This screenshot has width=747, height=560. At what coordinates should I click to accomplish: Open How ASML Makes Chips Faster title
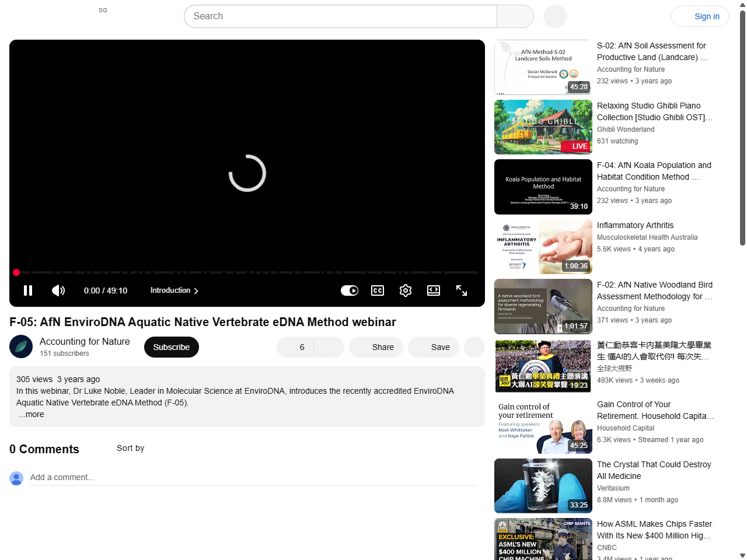654,530
